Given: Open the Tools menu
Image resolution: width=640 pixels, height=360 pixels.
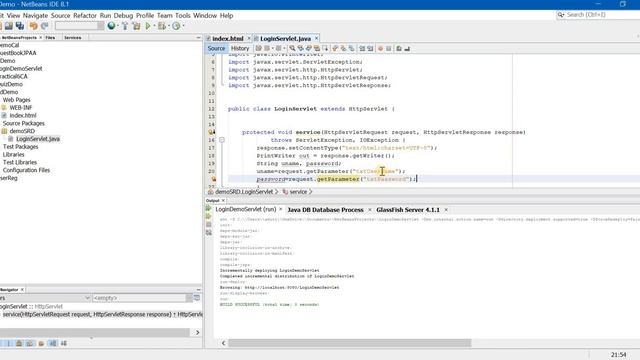Looking at the screenshot, I should click(x=182, y=16).
